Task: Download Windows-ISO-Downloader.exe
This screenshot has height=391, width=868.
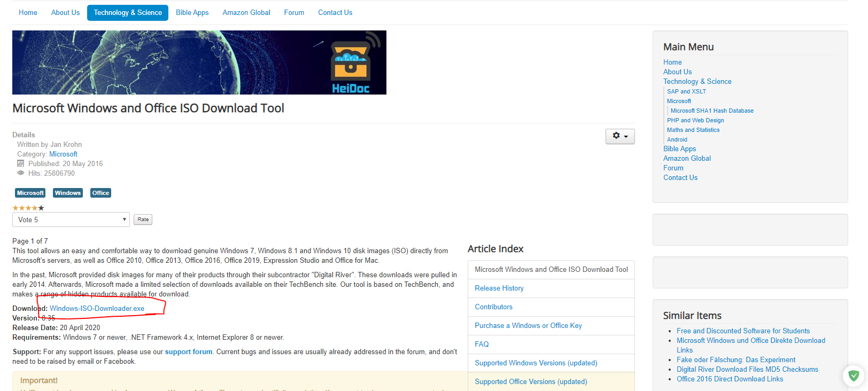Action: (97, 308)
